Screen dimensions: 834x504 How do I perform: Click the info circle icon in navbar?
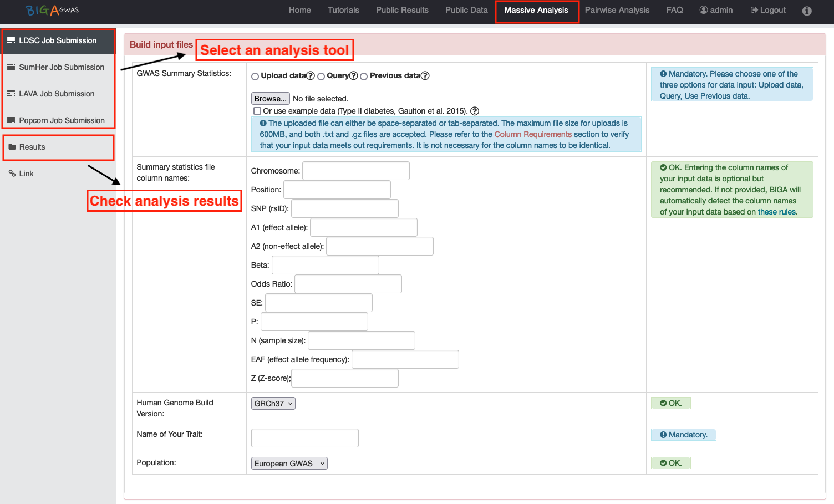[807, 11]
